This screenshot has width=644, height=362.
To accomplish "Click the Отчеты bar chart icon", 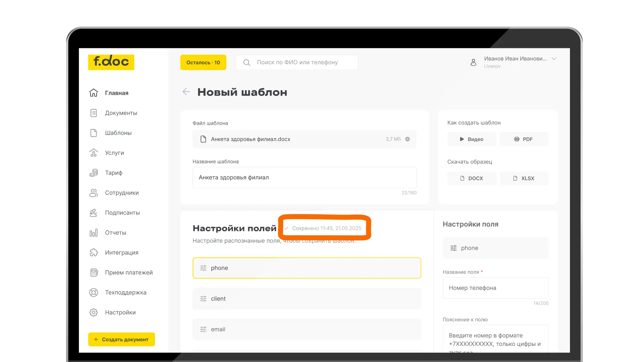I will click(x=94, y=233).
